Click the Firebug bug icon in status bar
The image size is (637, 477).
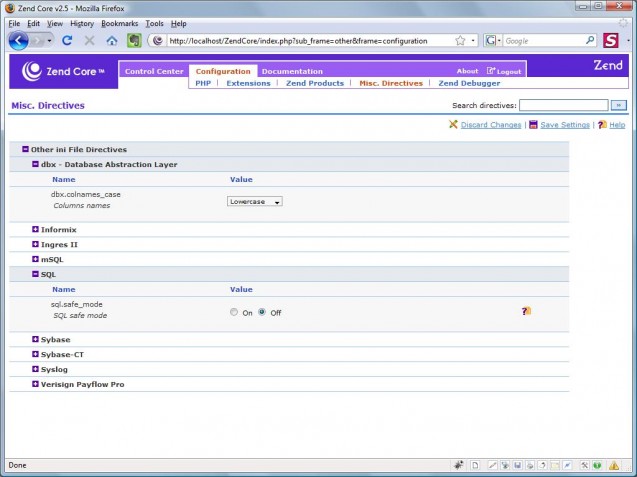pos(459,465)
